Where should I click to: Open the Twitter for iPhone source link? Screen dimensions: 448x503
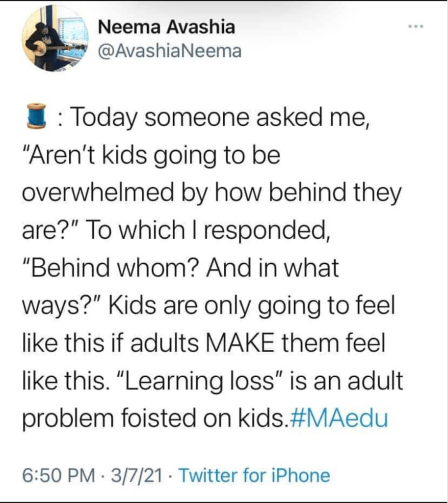(254, 475)
